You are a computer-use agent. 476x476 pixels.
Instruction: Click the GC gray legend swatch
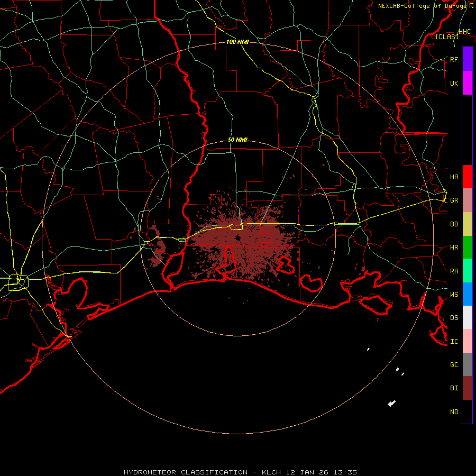pyautogui.click(x=467, y=364)
